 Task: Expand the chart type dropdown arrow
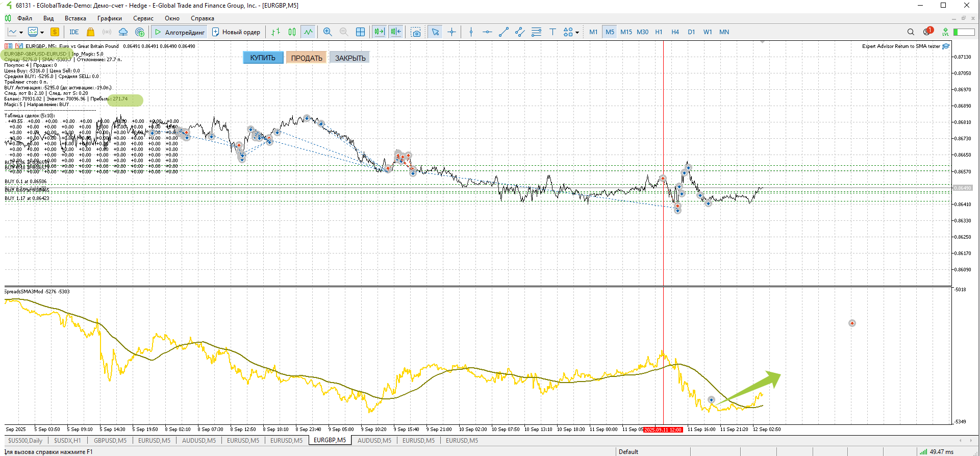pyautogui.click(x=21, y=33)
